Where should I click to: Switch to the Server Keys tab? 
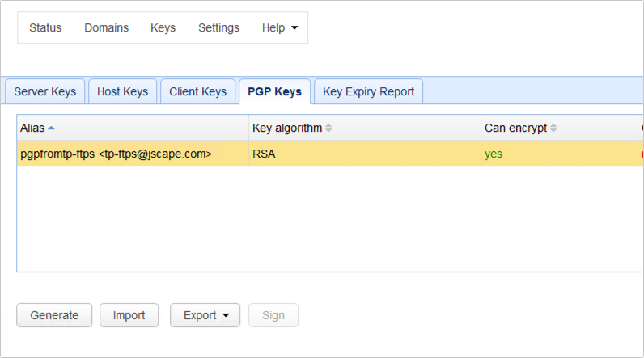tap(45, 91)
